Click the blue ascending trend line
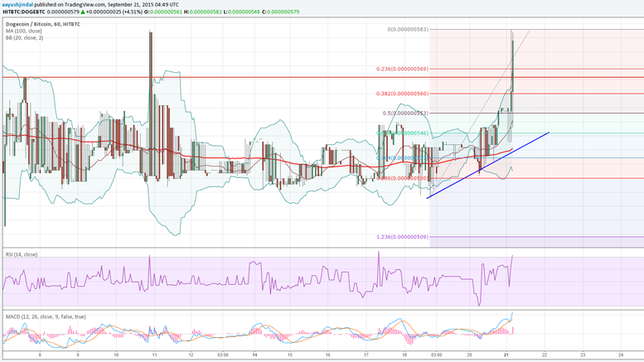The image size is (644, 362). pos(488,166)
